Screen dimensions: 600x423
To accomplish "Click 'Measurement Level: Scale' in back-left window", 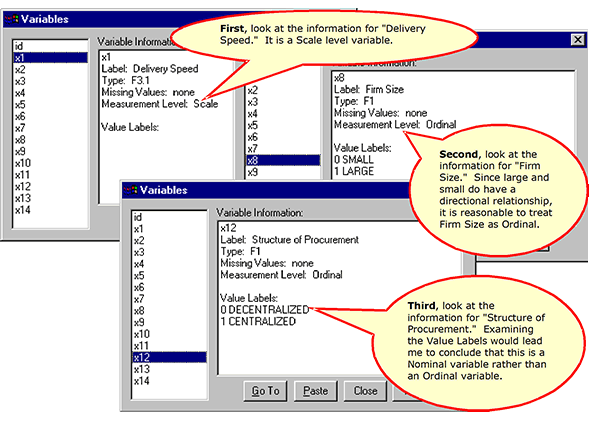I will (160, 104).
